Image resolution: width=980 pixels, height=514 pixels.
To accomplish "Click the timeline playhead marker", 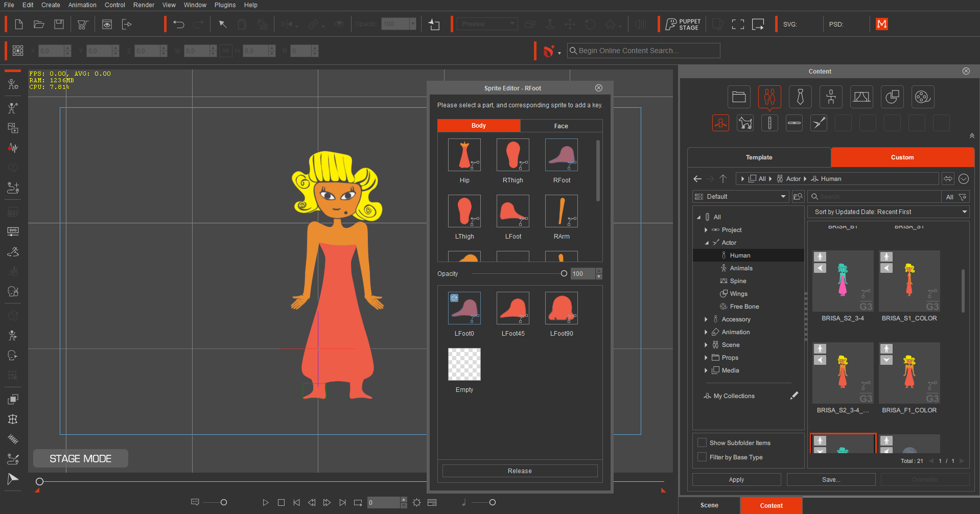I will [39, 481].
